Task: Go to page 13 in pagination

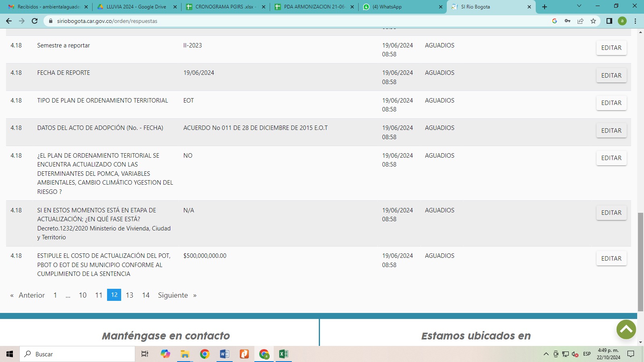Action: (129, 295)
